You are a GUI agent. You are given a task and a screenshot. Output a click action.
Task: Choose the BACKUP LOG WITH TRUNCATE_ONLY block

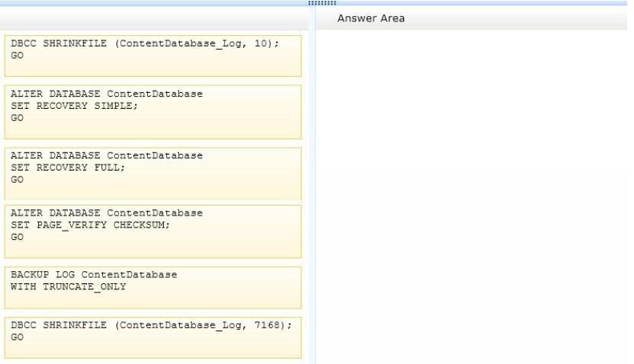point(153,288)
